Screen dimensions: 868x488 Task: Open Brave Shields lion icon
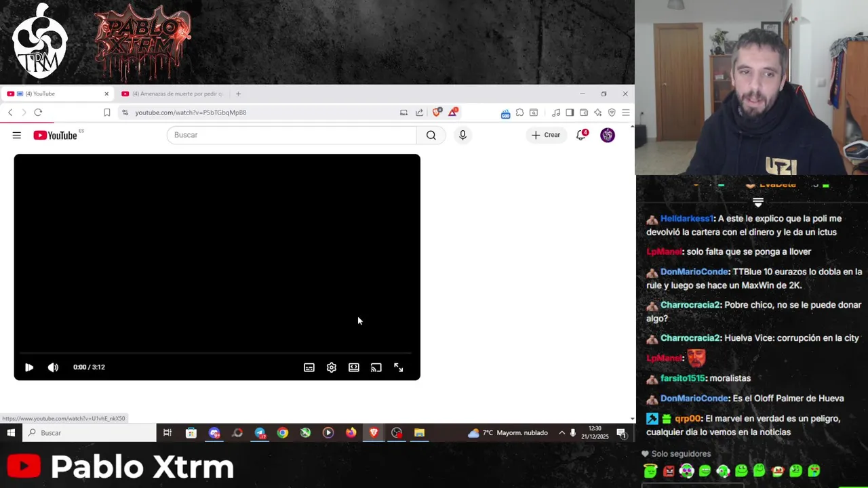coord(437,112)
